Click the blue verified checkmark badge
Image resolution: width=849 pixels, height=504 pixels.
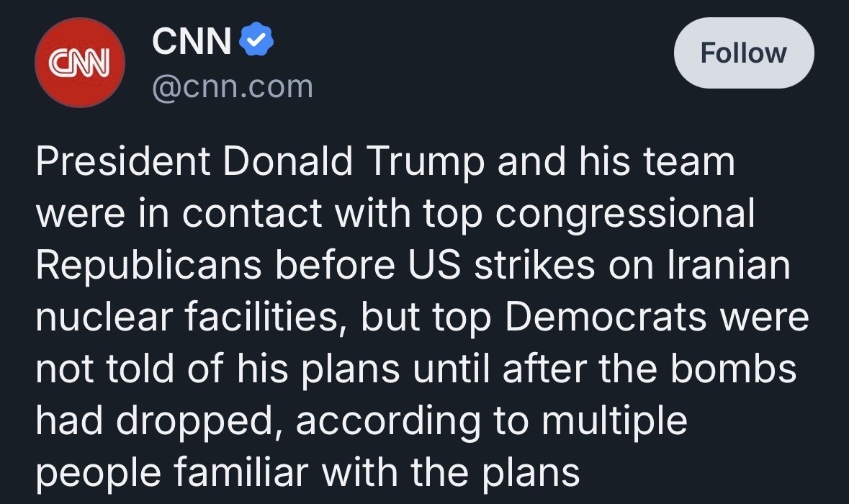pos(256,40)
